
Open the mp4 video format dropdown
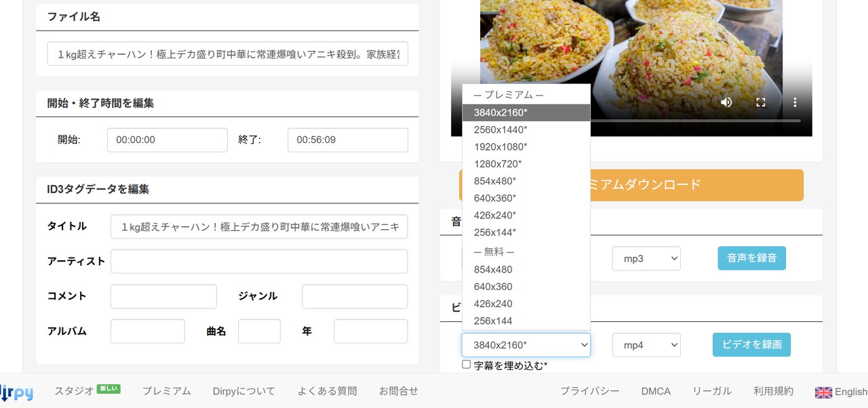click(646, 345)
